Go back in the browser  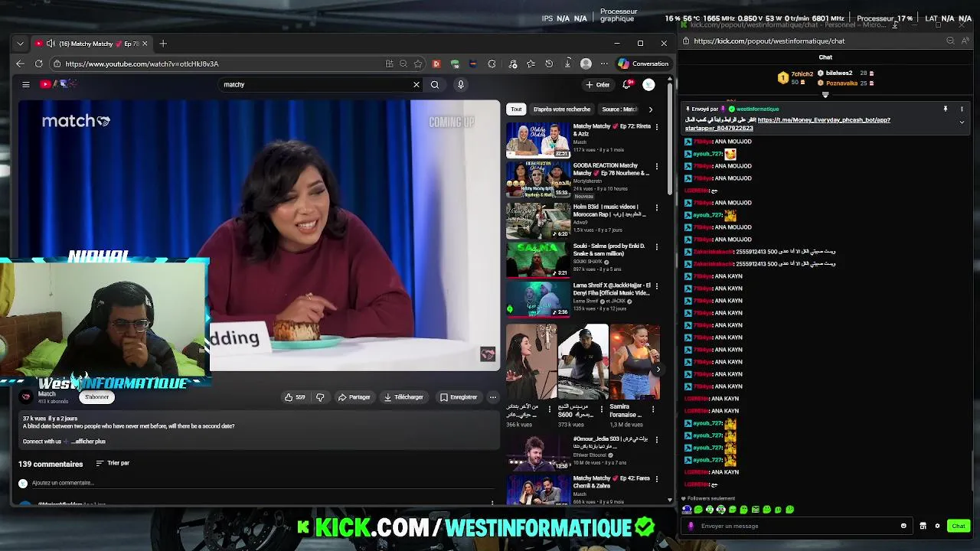(21, 64)
